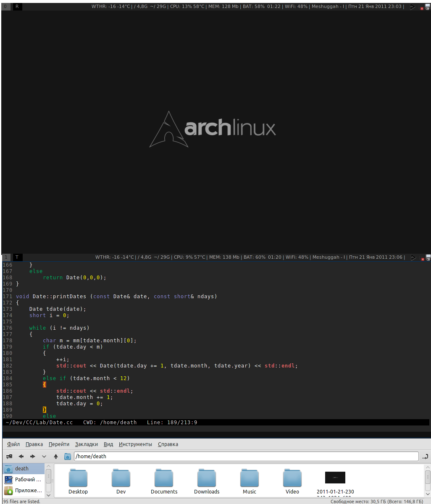Click the highlighted closing brace on line 189
The image size is (431, 504).
45,410
